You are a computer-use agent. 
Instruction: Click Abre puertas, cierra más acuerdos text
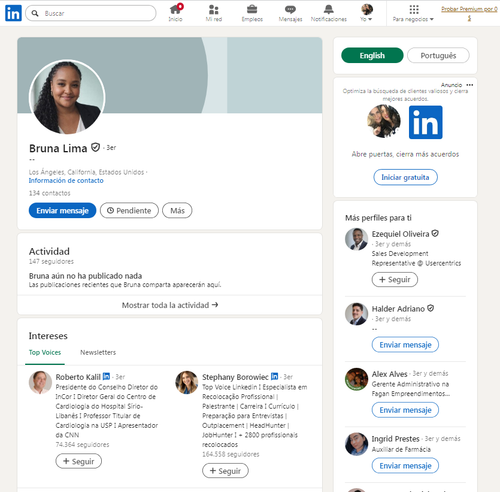(x=405, y=154)
